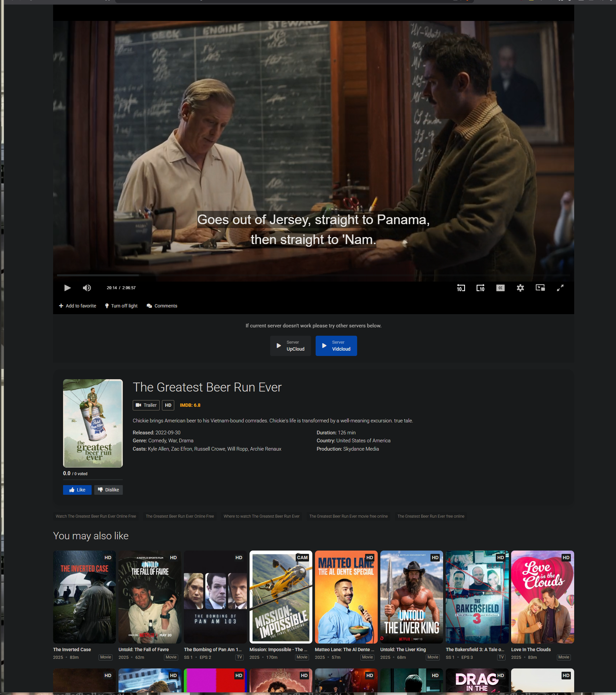Click Untold: The Fall of Favre title
Image resolution: width=616 pixels, height=695 pixels.
(143, 650)
